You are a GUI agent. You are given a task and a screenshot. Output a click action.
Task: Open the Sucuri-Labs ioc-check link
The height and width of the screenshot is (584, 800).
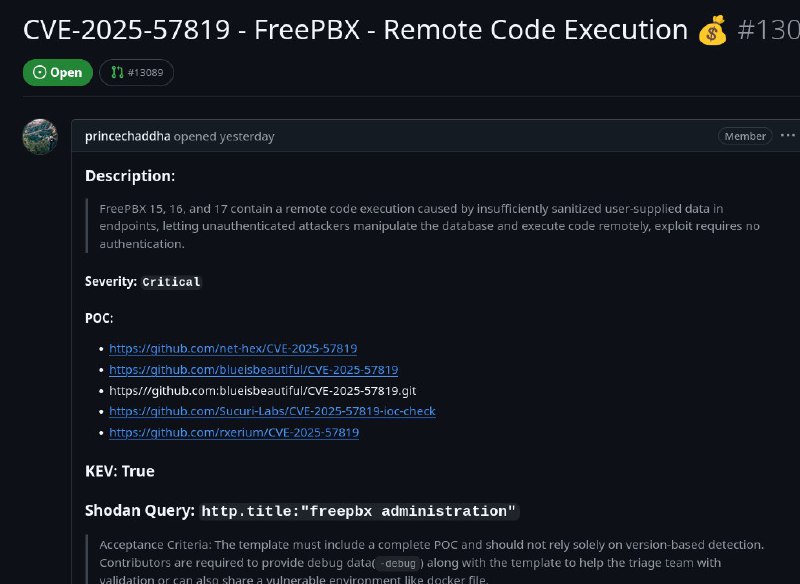[x=272, y=411]
